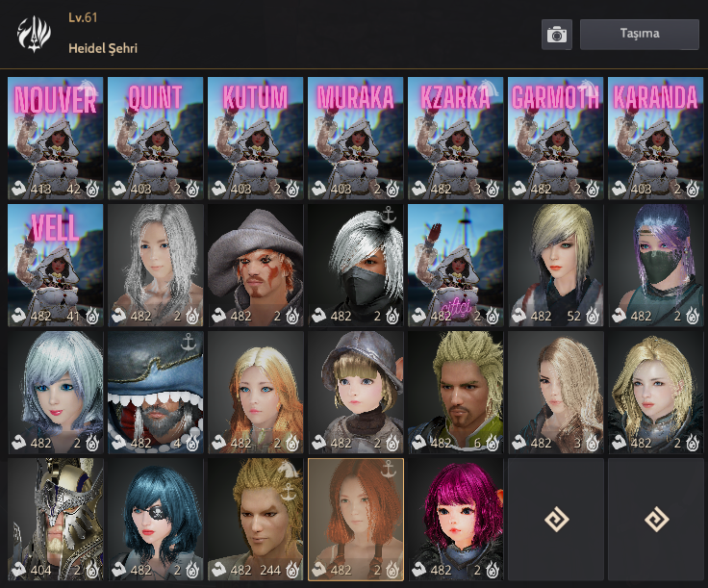Choose the highlighted red-haired woman character
Image resolution: width=708 pixels, height=588 pixels.
(355, 520)
